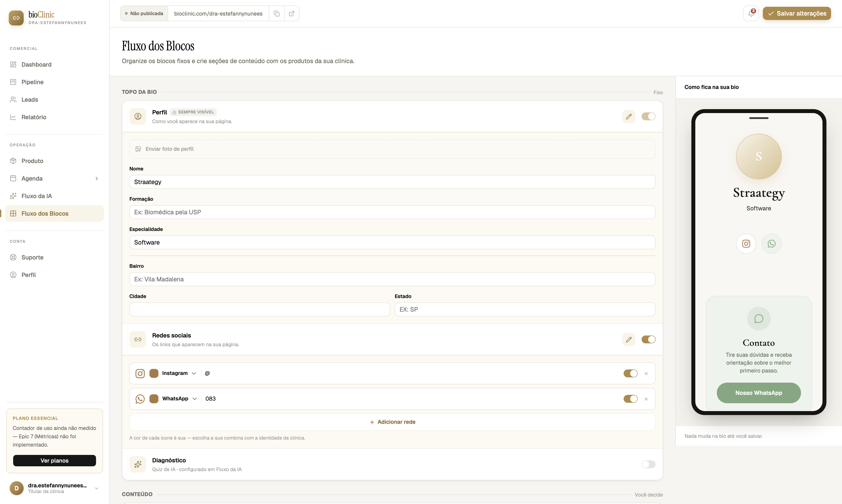This screenshot has height=504, width=842.
Task: Go to Pipeline in sidebar
Action: click(54, 82)
